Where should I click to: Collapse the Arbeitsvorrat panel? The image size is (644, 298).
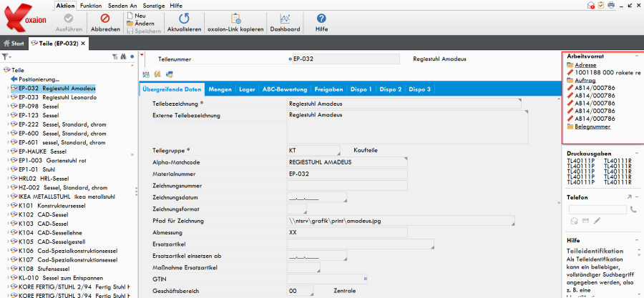[638, 56]
